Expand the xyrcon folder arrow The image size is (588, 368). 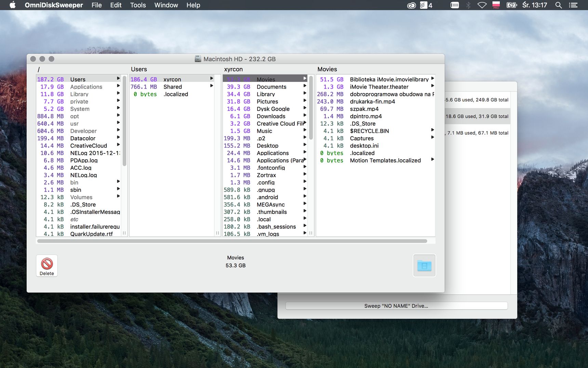pyautogui.click(x=212, y=78)
